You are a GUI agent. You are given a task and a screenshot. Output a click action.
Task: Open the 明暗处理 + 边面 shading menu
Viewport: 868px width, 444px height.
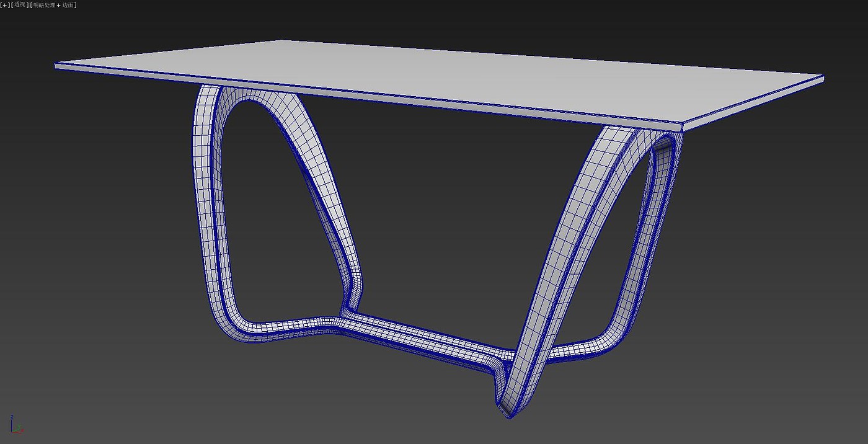coord(53,5)
